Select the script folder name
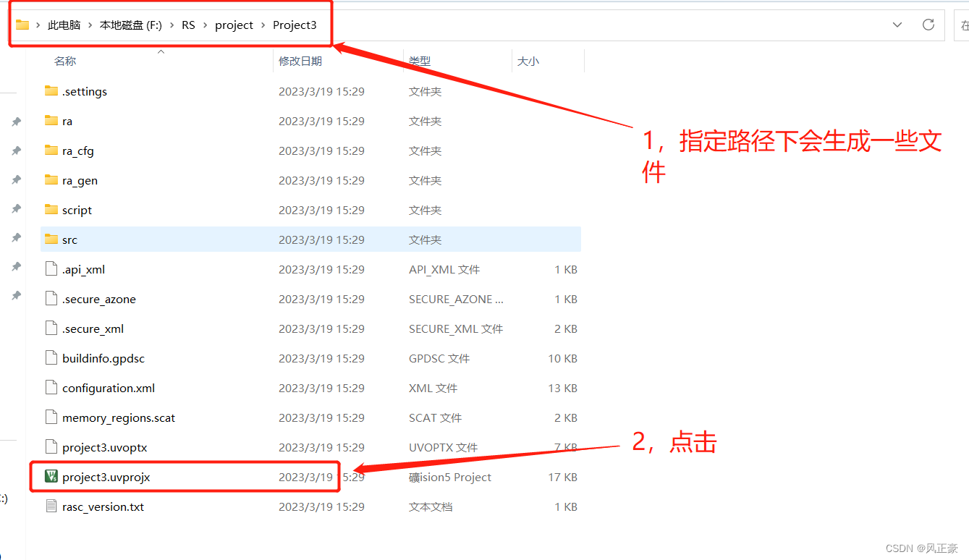Screen dimensions: 969x560 pos(77,211)
